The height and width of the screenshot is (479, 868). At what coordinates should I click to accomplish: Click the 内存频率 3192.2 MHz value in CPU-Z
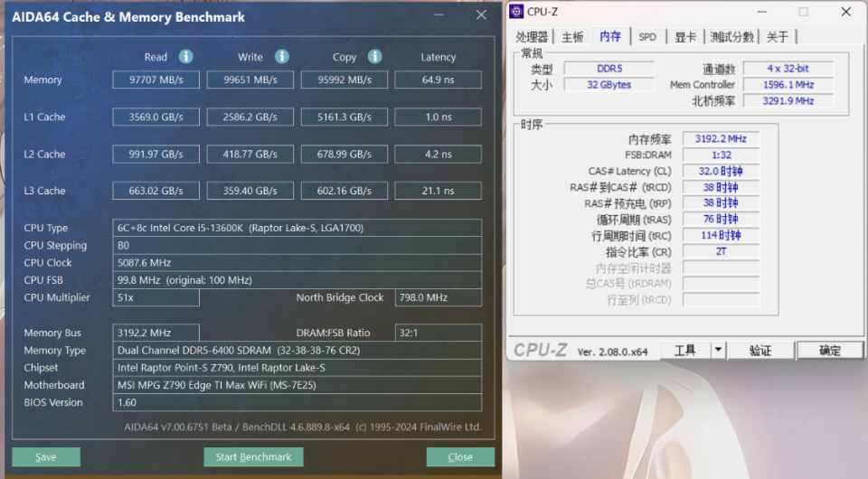[x=721, y=139]
